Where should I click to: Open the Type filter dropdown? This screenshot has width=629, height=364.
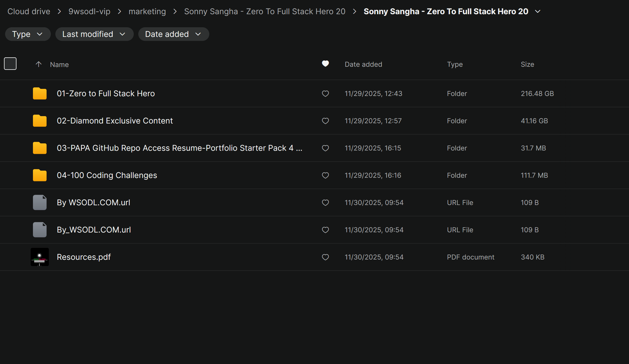click(28, 34)
